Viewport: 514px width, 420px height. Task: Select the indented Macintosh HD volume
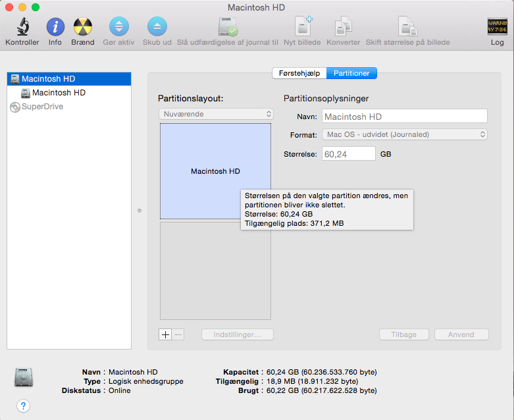(x=69, y=93)
